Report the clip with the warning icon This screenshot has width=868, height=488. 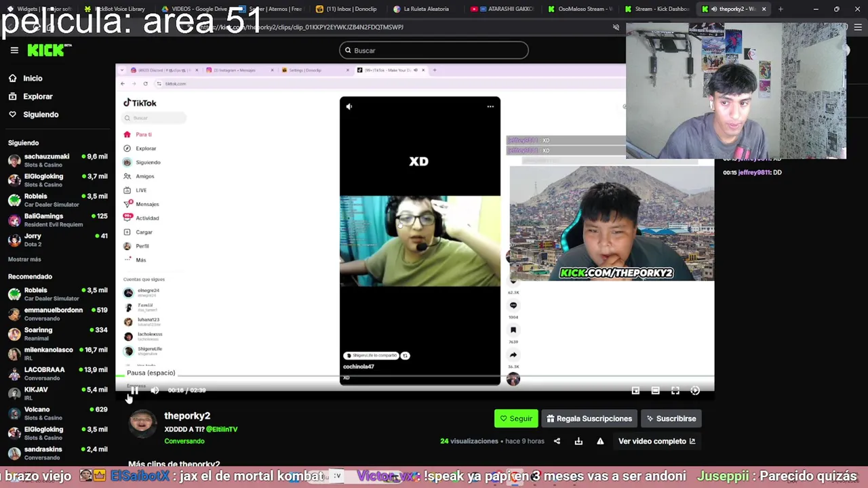coord(600,441)
